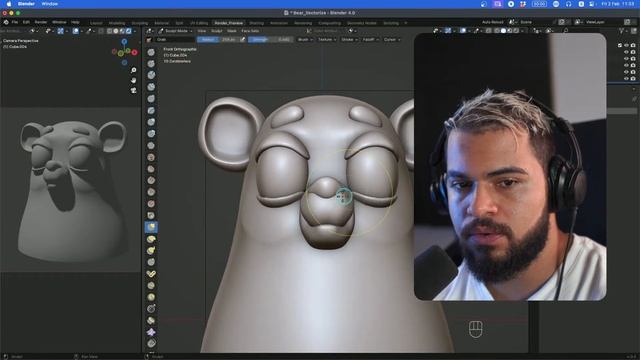
Task: Open the sculpt viewport editor type dropdown
Action: (x=150, y=31)
